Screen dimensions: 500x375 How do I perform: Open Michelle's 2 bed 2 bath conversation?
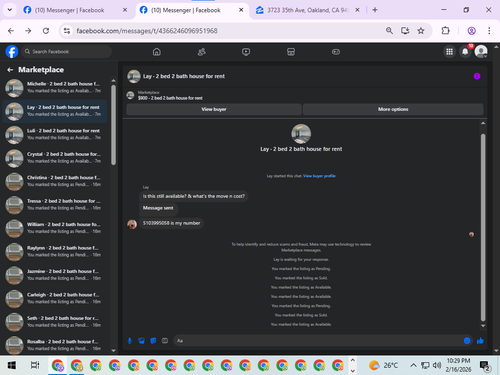55,87
